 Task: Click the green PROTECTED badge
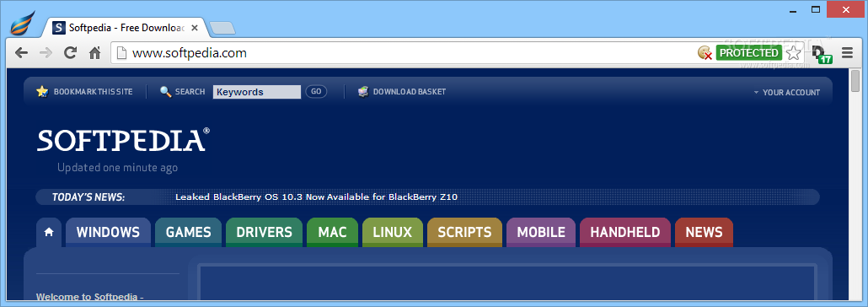pyautogui.click(x=748, y=52)
